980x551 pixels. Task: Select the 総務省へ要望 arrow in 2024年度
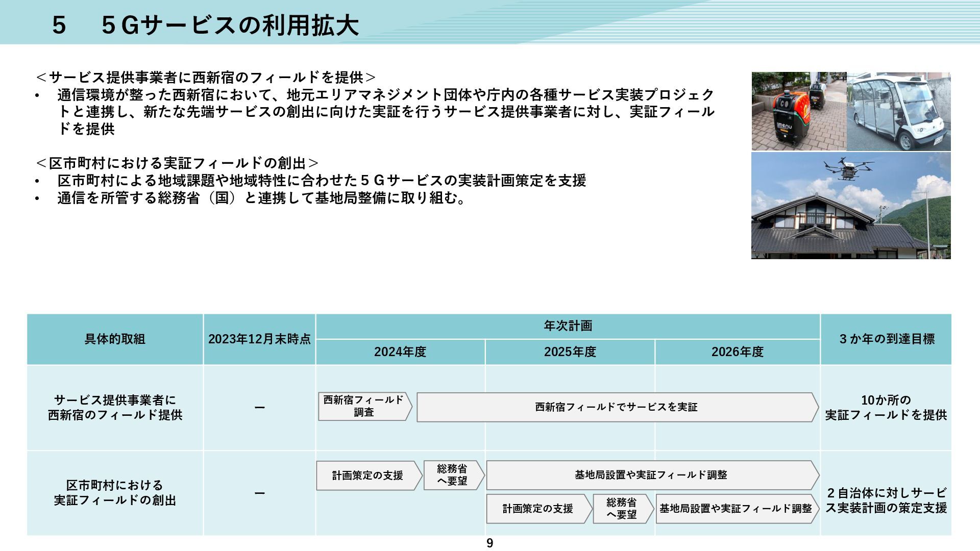click(452, 475)
